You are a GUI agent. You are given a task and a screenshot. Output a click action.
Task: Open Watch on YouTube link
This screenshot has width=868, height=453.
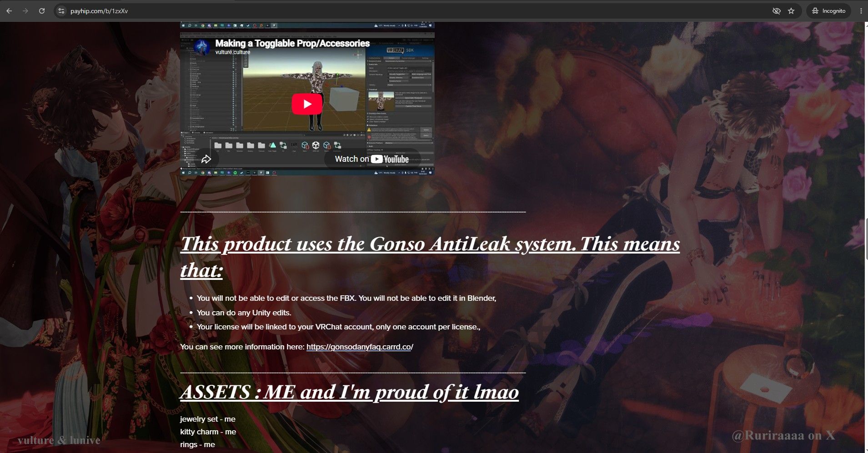click(x=371, y=159)
